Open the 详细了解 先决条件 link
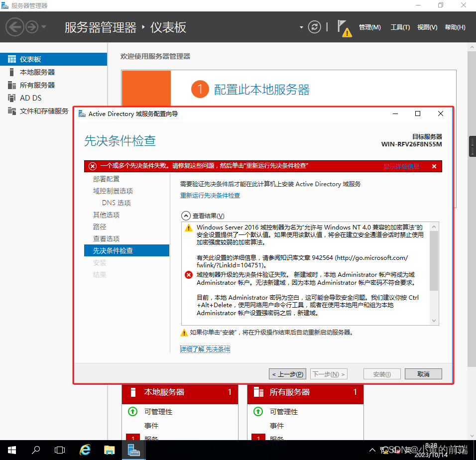Image resolution: width=476 pixels, height=460 pixels. [205, 349]
